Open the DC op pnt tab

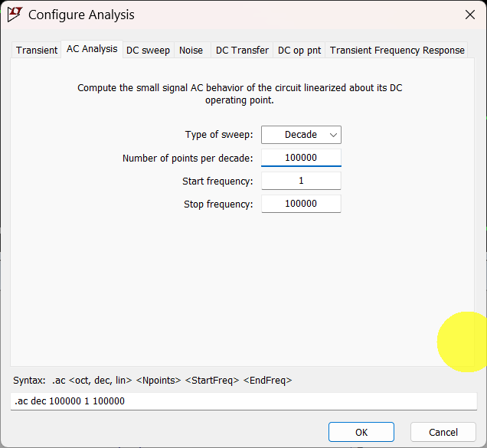tap(299, 50)
